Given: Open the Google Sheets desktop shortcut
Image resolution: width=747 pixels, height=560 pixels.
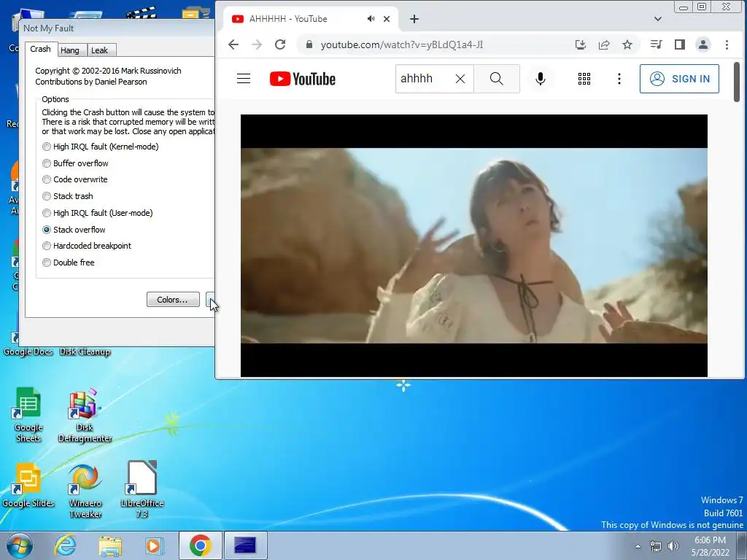Looking at the screenshot, I should point(28,415).
